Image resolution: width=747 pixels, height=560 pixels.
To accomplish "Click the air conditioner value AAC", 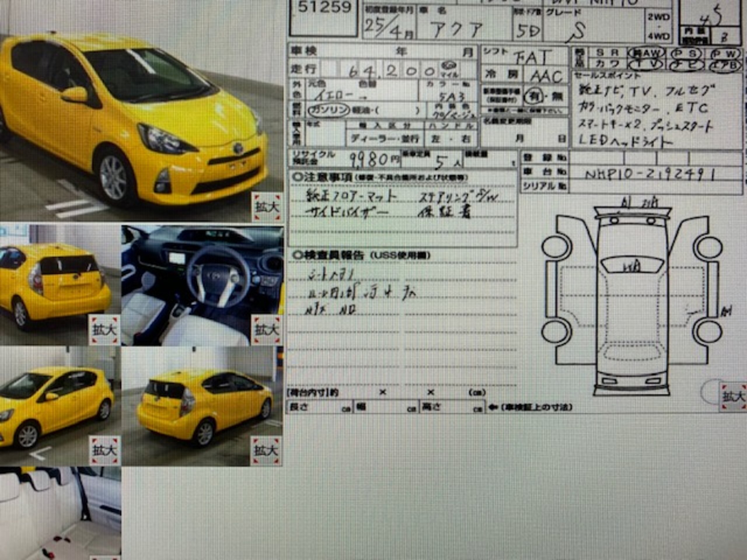I will (x=546, y=77).
